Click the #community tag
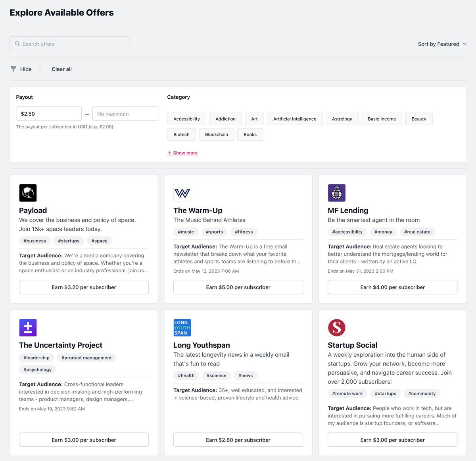This screenshot has width=476, height=461. [x=422, y=394]
